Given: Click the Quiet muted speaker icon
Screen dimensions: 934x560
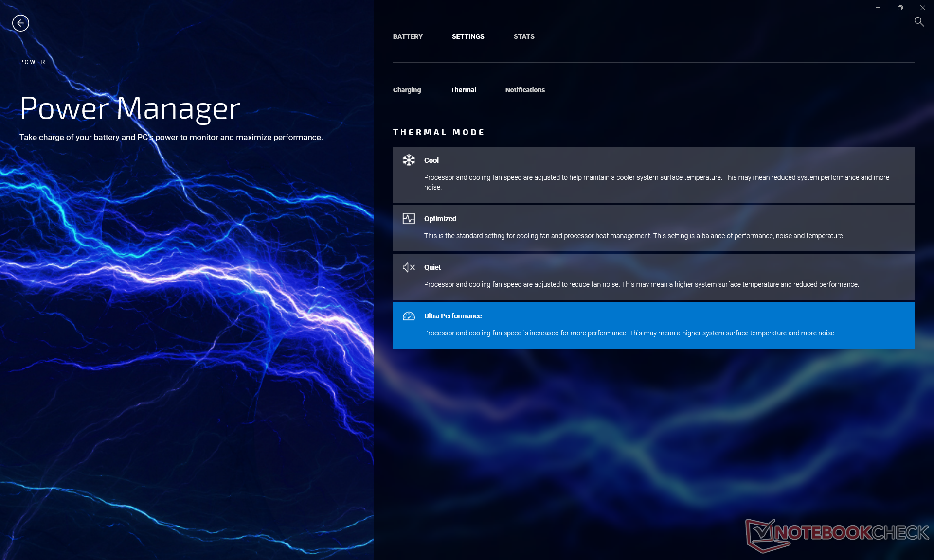Looking at the screenshot, I should pyautogui.click(x=409, y=267).
